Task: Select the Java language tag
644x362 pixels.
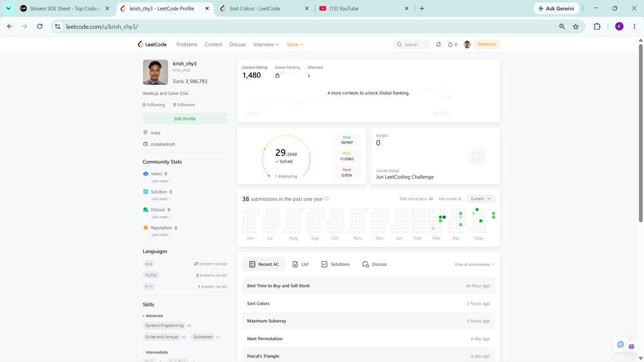Action: click(x=149, y=264)
